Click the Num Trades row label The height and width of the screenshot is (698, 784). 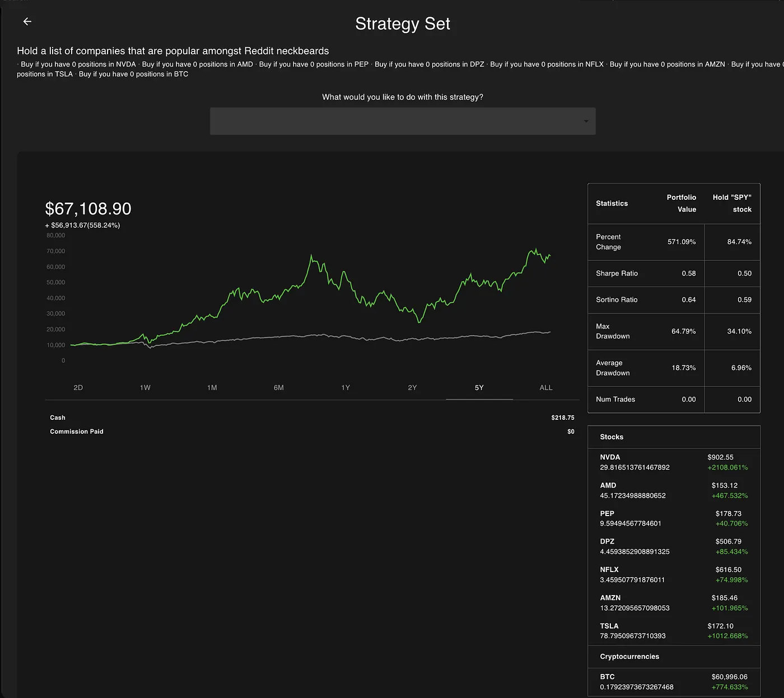coord(615,399)
